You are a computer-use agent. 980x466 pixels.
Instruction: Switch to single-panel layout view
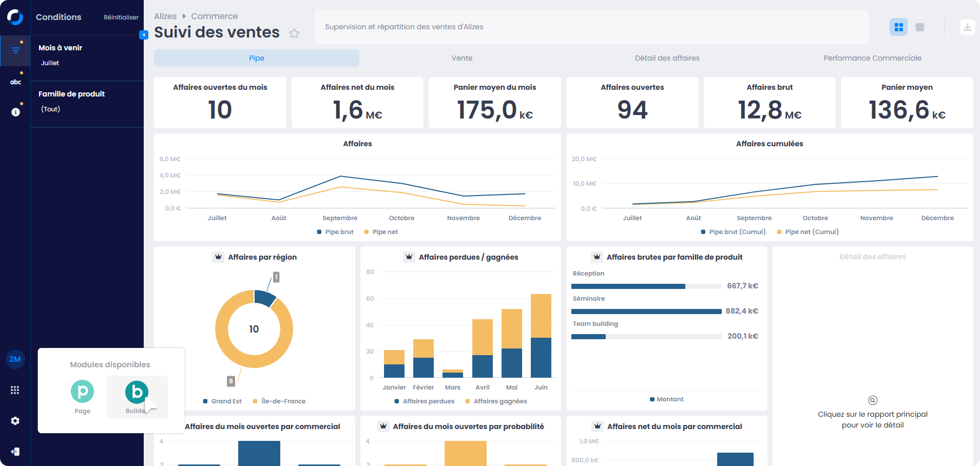(920, 27)
